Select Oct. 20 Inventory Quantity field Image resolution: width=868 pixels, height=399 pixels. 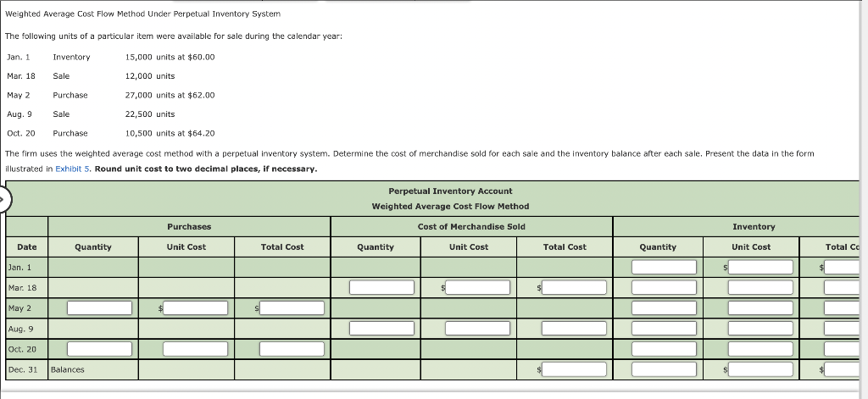tap(664, 349)
